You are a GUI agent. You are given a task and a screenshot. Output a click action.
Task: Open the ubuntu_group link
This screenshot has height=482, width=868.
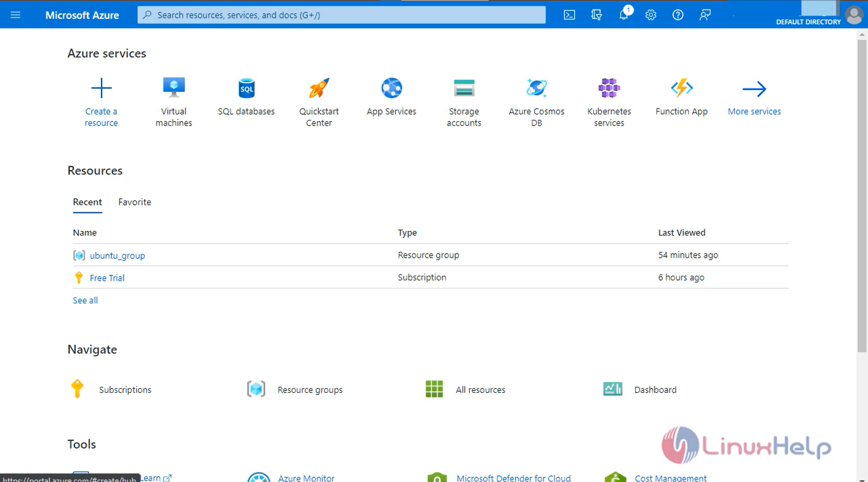118,256
